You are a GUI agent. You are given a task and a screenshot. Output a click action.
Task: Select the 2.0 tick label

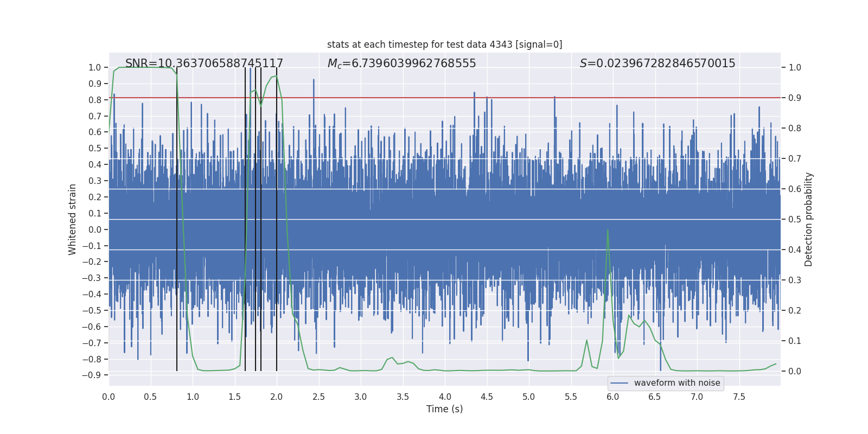(x=277, y=397)
